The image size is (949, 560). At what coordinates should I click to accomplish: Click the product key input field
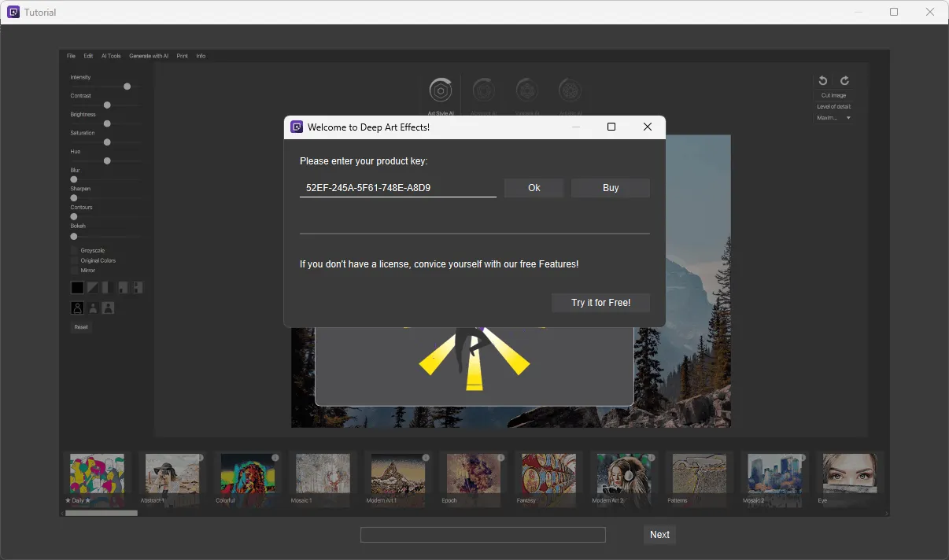(397, 188)
